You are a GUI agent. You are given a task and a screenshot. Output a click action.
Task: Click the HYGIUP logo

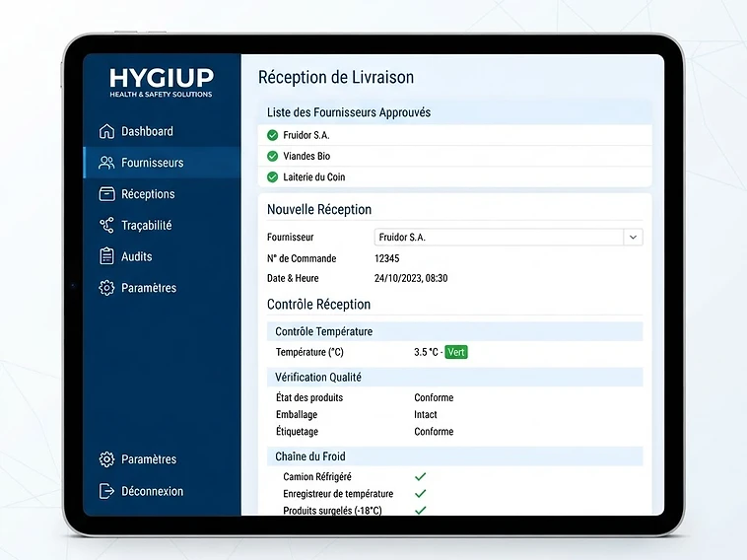[161, 83]
